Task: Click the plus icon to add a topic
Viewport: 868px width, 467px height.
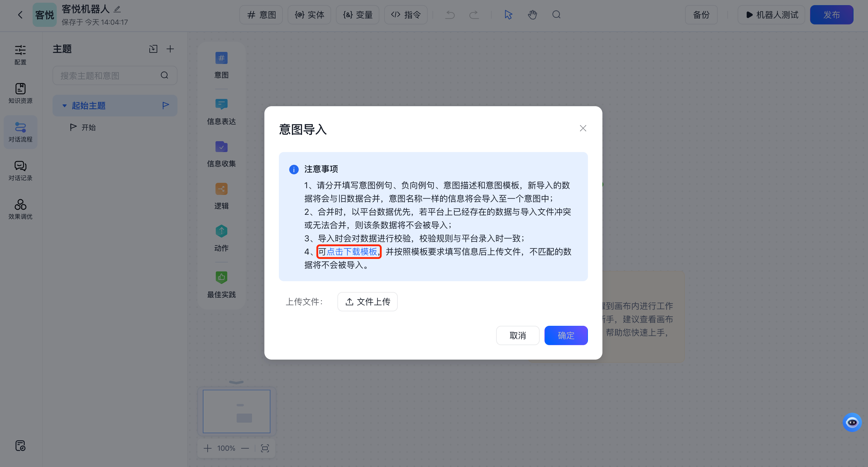Action: click(x=170, y=49)
